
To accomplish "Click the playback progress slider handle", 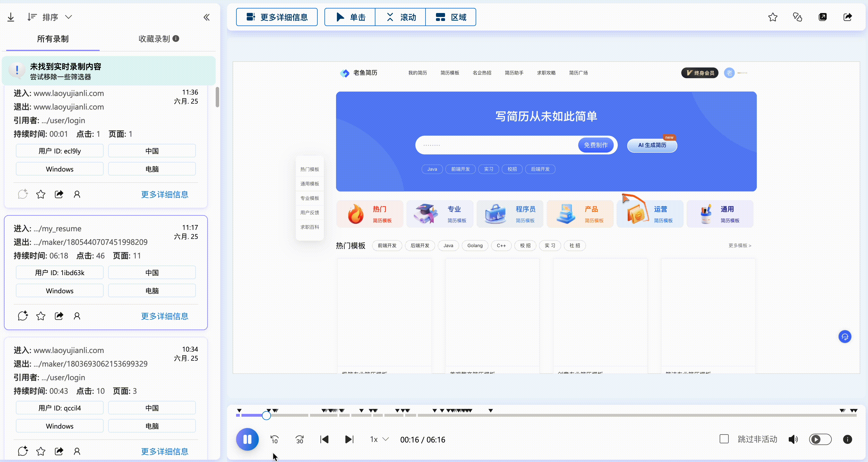I will [x=266, y=416].
